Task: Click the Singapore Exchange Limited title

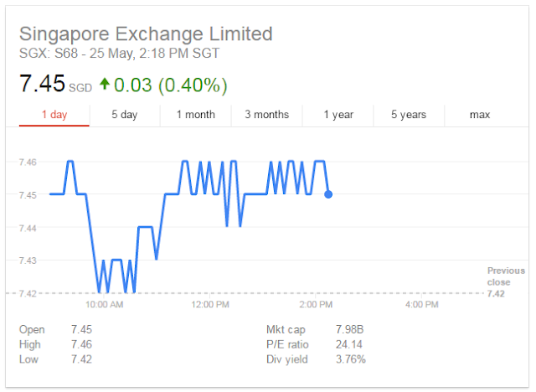Action: click(x=146, y=34)
